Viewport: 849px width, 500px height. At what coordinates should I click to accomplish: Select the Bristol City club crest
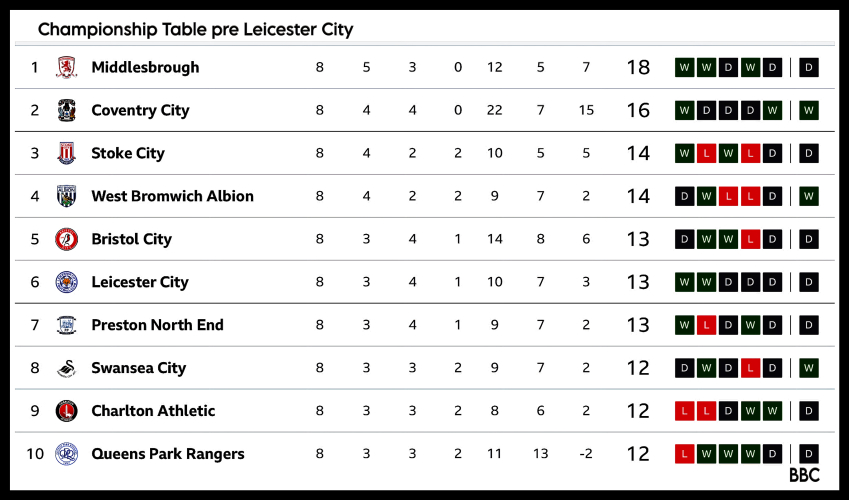[67, 239]
